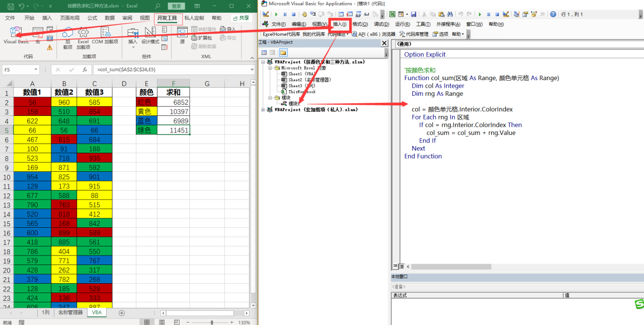Click View Code icon in project pane
This screenshot has height=325, width=644.
pos(264,52)
